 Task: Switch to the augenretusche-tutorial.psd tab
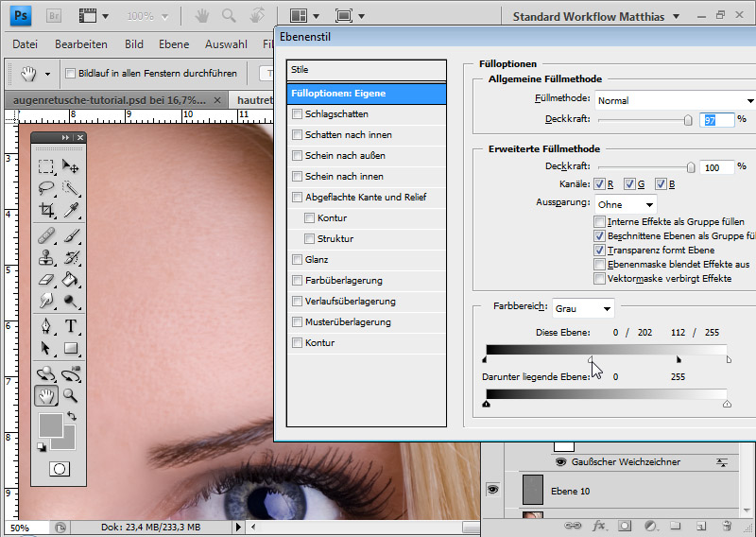coord(106,99)
